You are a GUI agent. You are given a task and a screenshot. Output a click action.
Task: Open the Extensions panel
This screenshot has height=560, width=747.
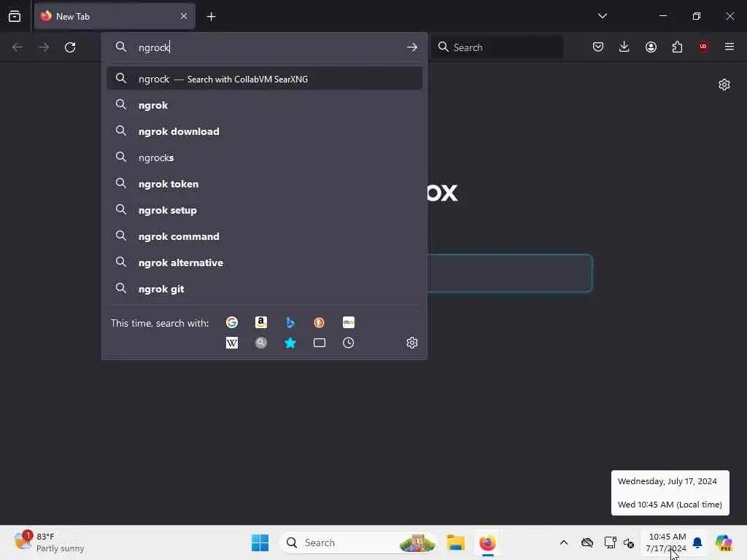[677, 47]
